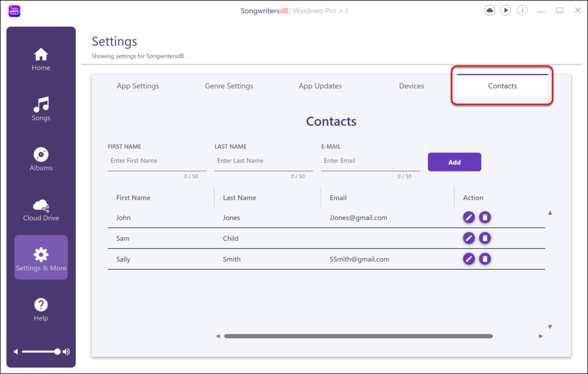Click the table's scroll down arrow
588x374 pixels.
pyautogui.click(x=550, y=327)
